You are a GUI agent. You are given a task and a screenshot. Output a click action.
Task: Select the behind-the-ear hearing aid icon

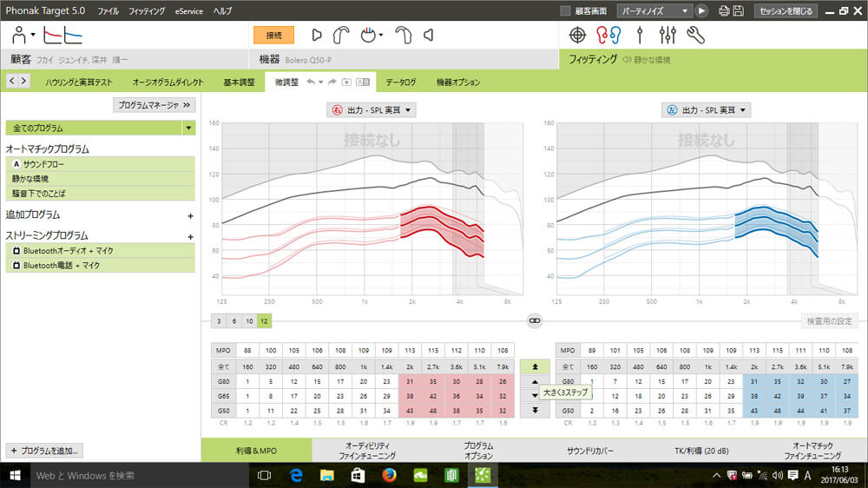pos(340,36)
